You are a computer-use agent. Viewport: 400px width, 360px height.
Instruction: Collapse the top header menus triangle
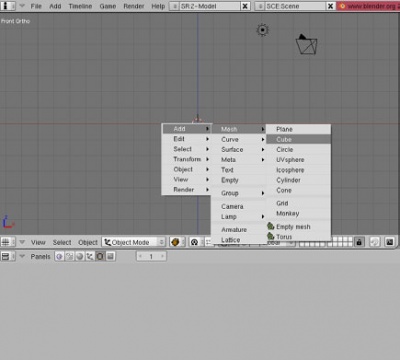tap(22, 6)
